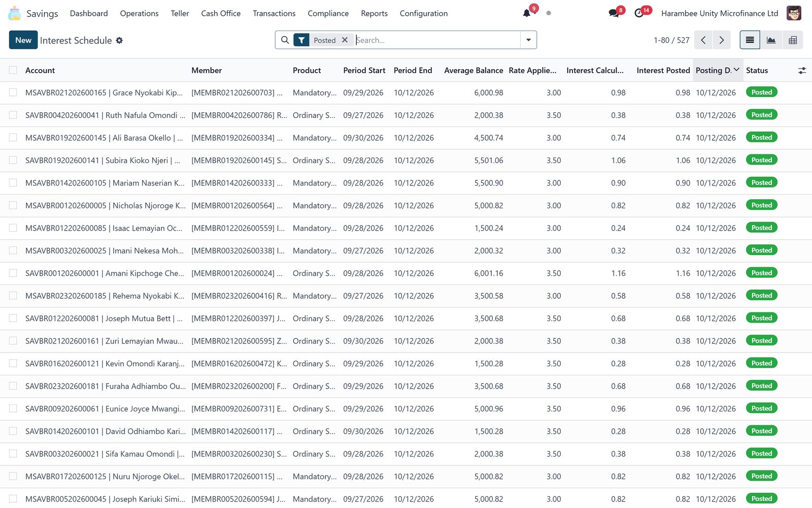This screenshot has width=812, height=508.
Task: Open the notifications bell icon
Action: [x=527, y=13]
